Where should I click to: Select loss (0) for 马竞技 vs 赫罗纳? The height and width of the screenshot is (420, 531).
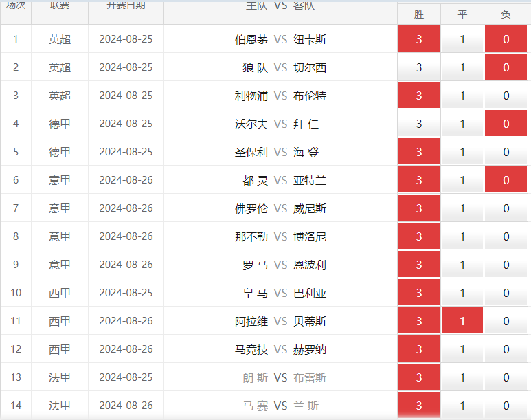(506, 349)
